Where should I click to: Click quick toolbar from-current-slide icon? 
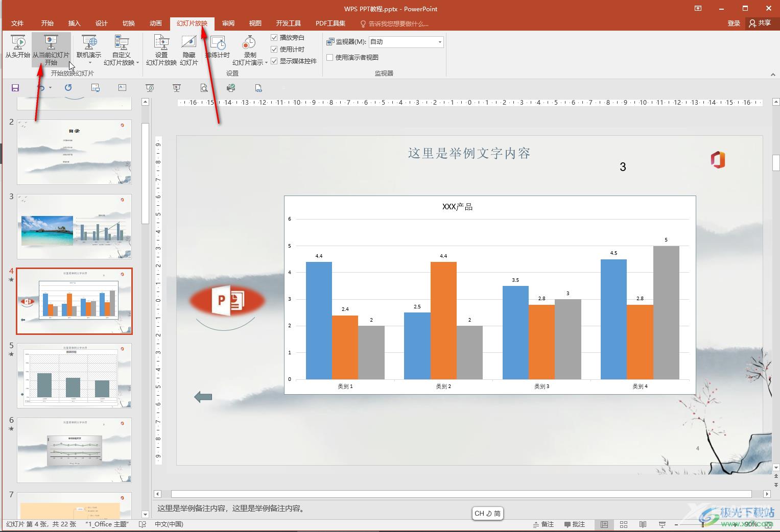tap(177, 88)
